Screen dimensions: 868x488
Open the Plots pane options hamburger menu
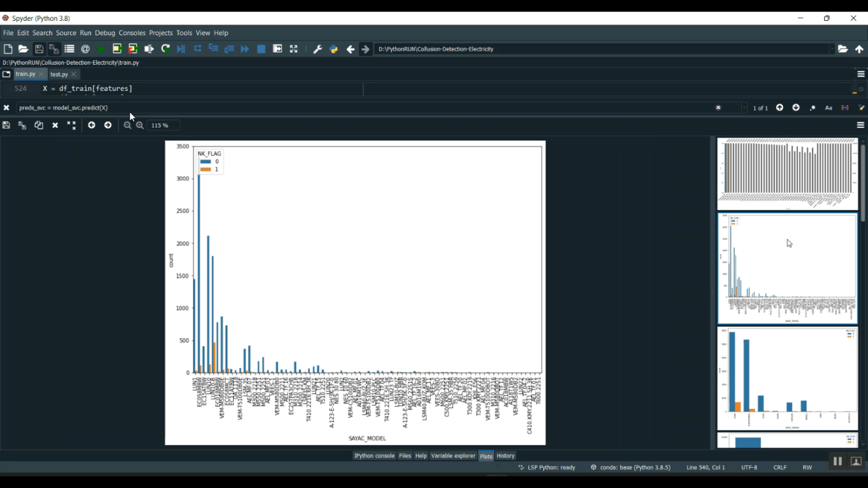[x=860, y=125]
